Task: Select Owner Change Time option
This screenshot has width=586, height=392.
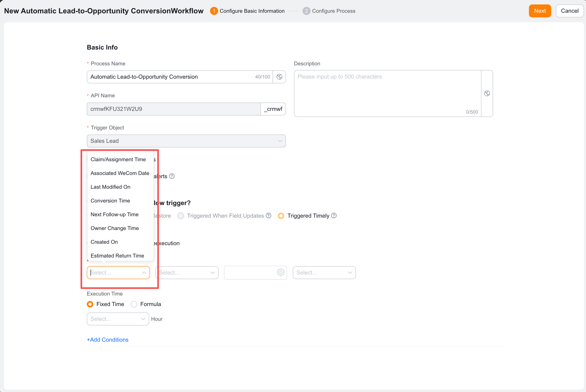Action: tap(120, 228)
